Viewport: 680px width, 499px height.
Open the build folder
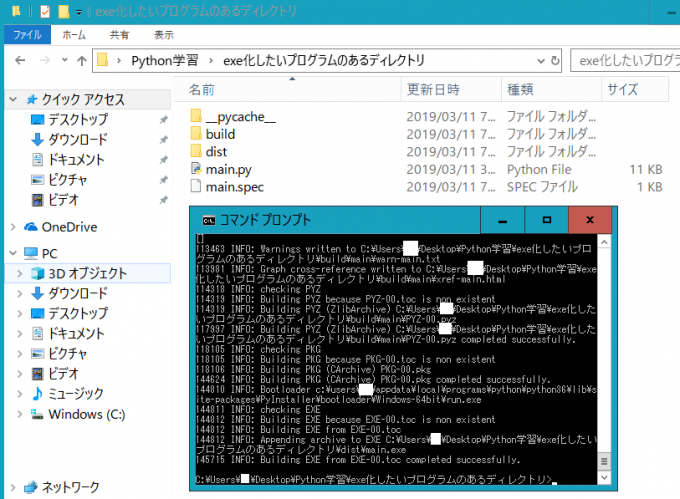click(219, 133)
